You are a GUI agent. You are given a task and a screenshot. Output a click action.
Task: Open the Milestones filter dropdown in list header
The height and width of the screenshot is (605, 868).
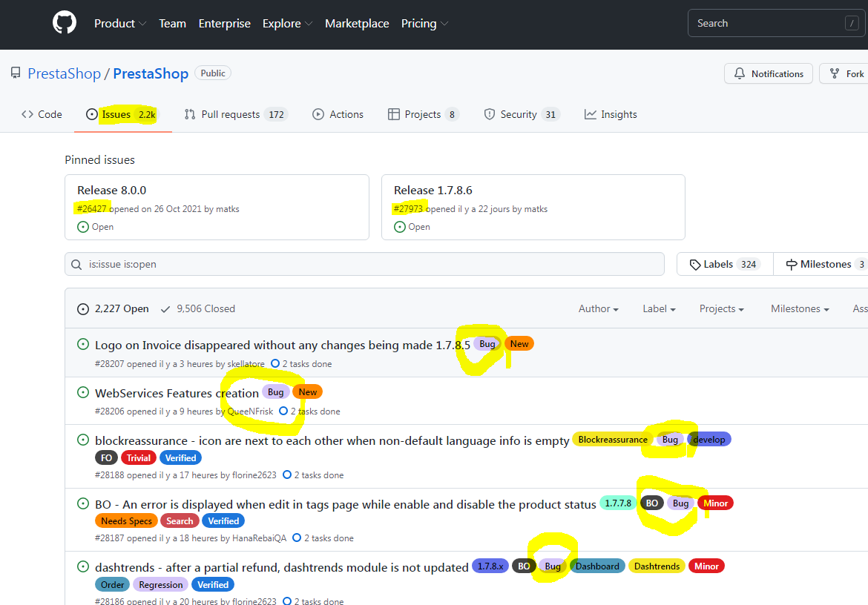pyautogui.click(x=799, y=308)
